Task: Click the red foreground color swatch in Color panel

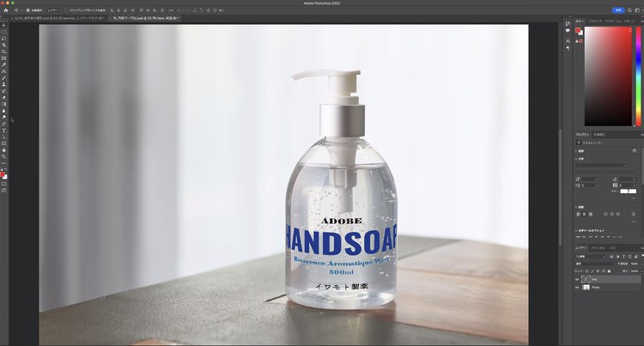Action: (578, 30)
